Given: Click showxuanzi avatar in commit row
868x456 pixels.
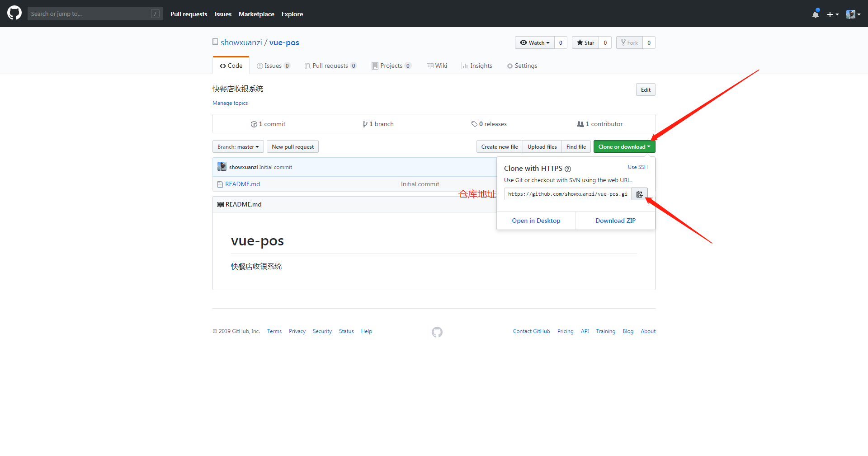Looking at the screenshot, I should [222, 166].
